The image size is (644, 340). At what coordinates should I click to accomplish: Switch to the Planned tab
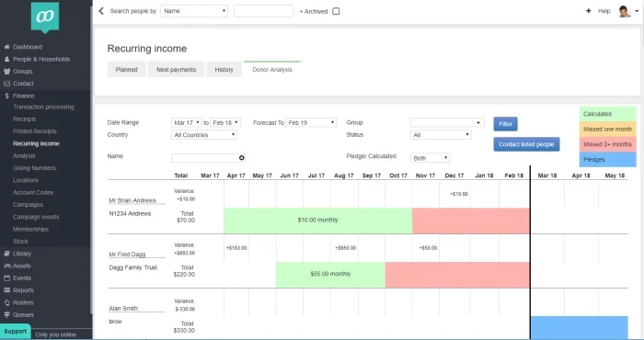pyautogui.click(x=127, y=70)
